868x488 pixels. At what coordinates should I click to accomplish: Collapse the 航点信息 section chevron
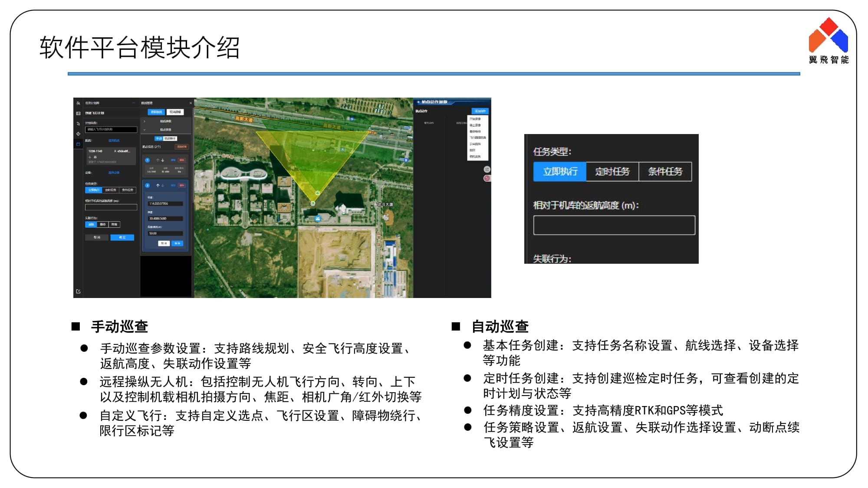145,130
